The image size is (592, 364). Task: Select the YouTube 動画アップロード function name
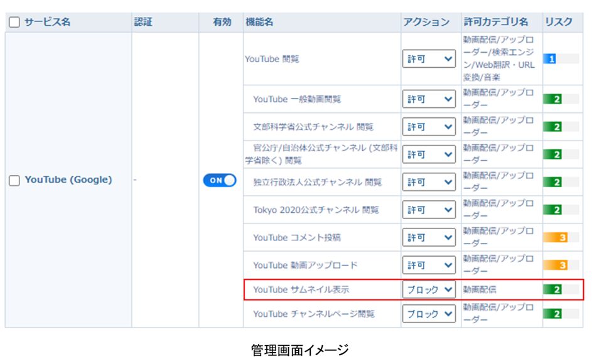(x=306, y=265)
